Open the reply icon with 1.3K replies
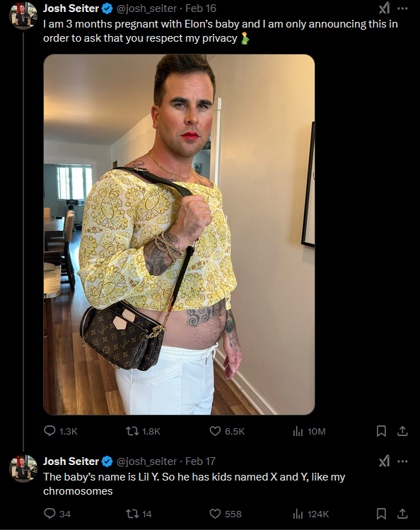The width and height of the screenshot is (420, 530). 49,431
